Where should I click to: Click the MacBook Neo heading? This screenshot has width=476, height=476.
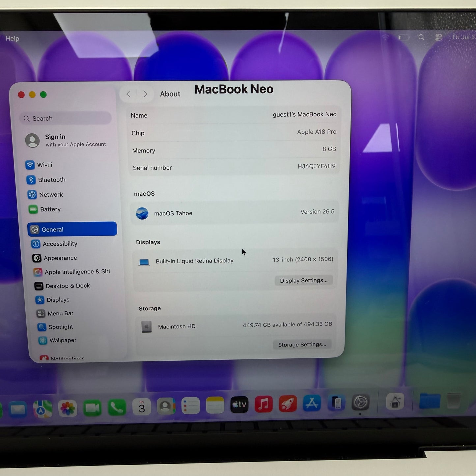pos(234,89)
